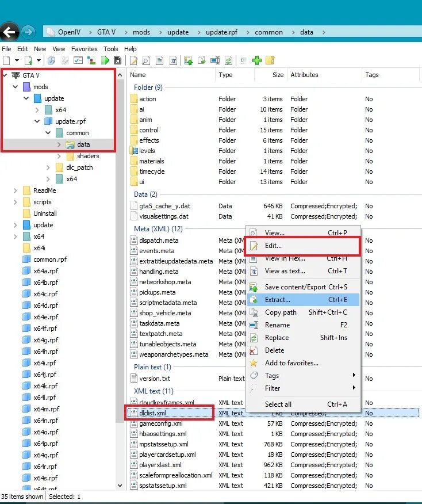Click the import file toolbar icon
Image resolution: width=422 pixels, height=504 pixels.
coord(28,60)
